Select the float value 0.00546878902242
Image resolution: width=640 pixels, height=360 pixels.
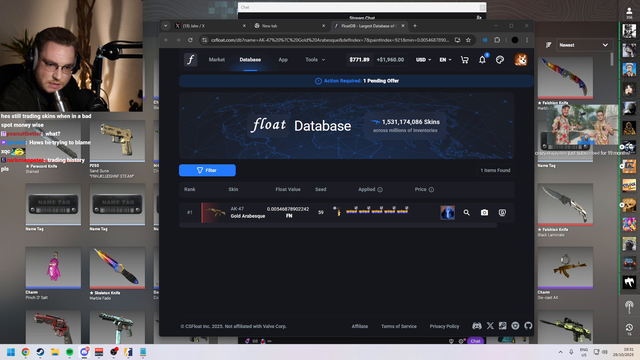click(288, 209)
